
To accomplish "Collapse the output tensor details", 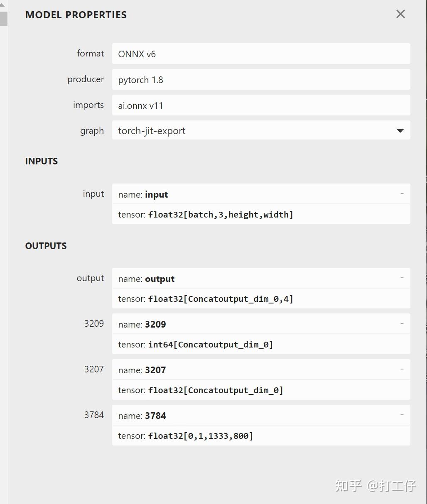I will coord(401,278).
